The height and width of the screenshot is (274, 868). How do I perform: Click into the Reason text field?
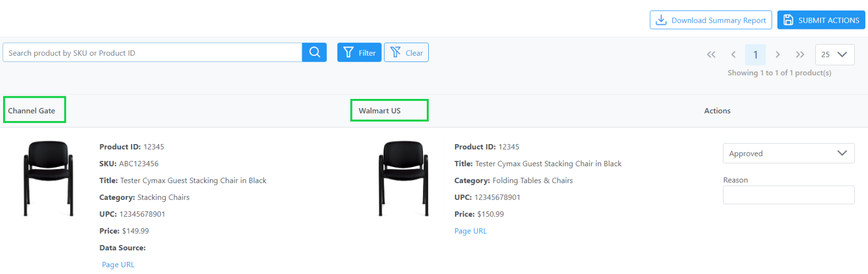(789, 195)
